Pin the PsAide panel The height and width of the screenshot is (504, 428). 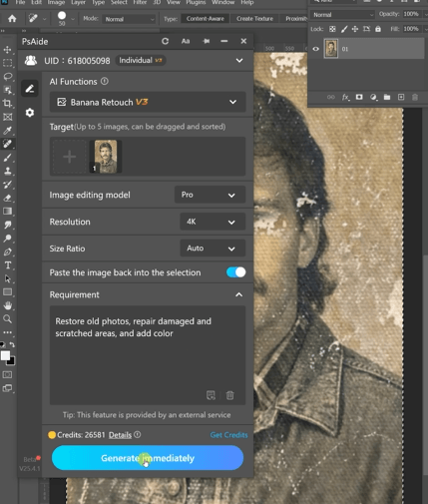[x=207, y=41]
